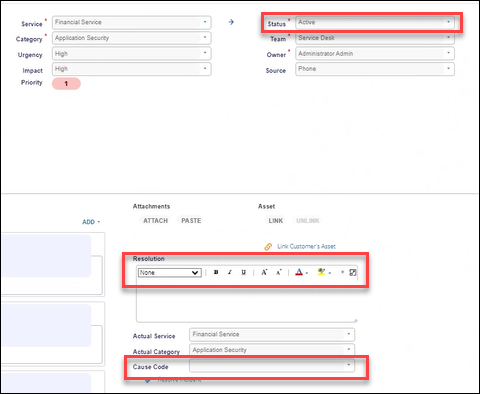The height and width of the screenshot is (394, 480).
Task: Apply underline formatting in Resolution editor
Action: click(x=244, y=272)
